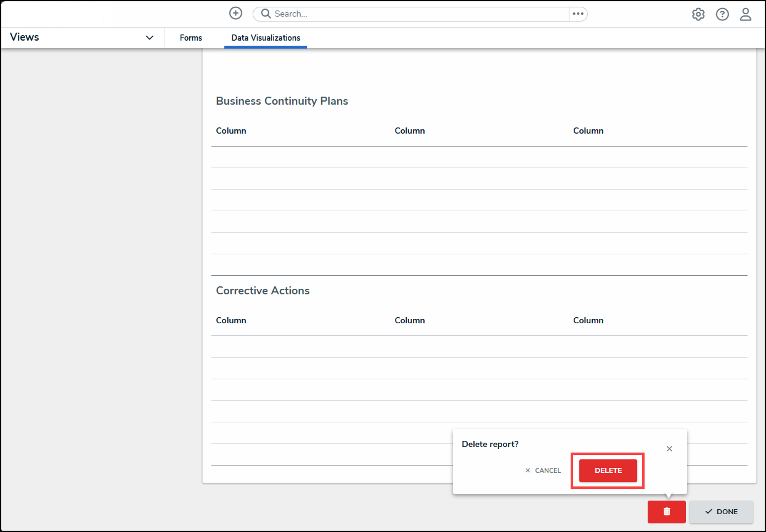
Task: Open the user profile icon
Action: point(746,14)
